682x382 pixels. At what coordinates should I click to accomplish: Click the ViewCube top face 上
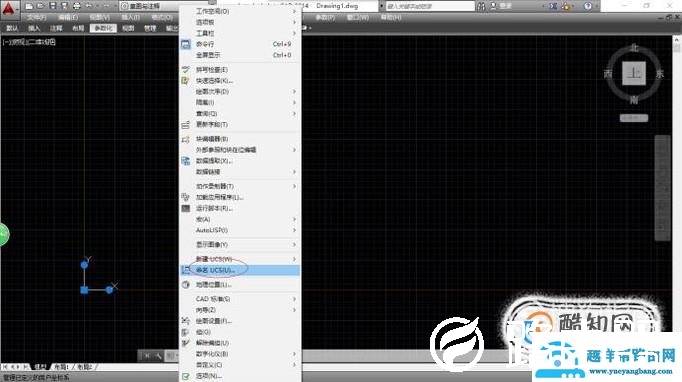tap(634, 73)
